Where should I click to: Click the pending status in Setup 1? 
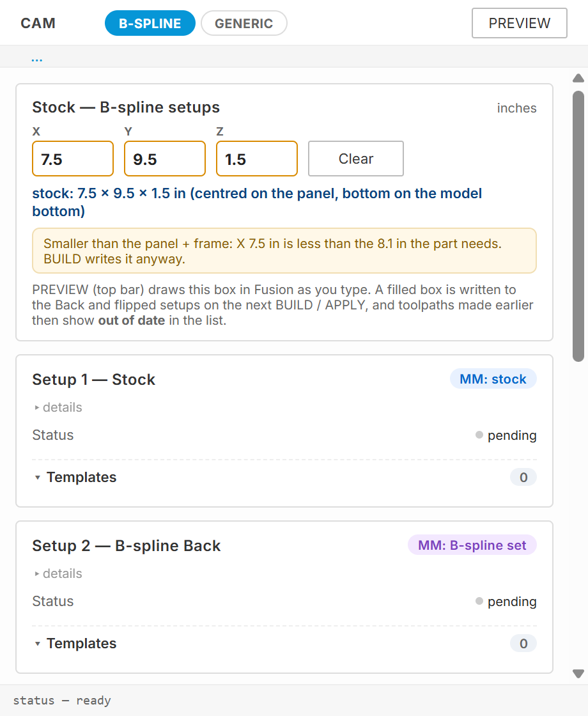[x=506, y=435]
